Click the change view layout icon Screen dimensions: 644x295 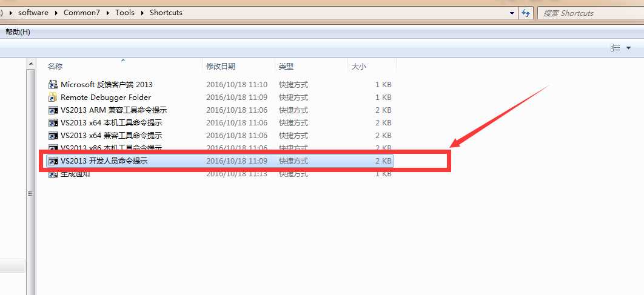615,48
